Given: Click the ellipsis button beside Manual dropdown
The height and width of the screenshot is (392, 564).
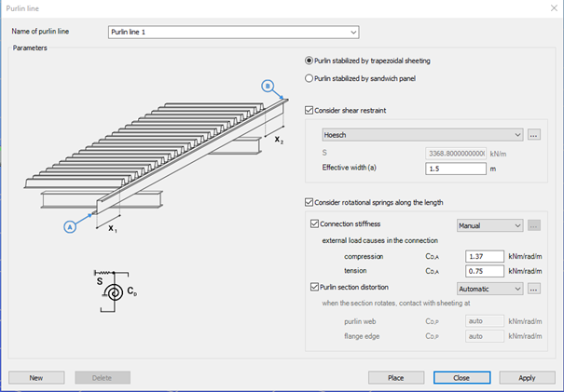Looking at the screenshot, I should point(534,225).
